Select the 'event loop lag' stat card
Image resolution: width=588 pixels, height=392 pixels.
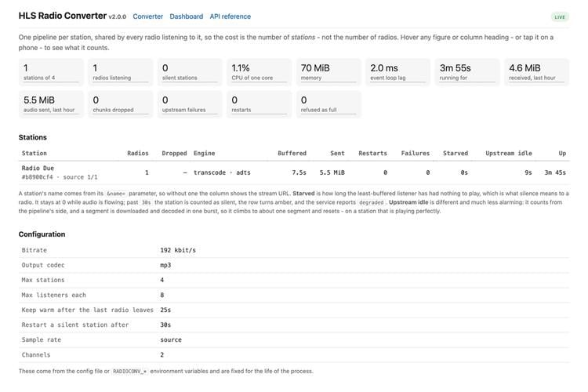397,72
